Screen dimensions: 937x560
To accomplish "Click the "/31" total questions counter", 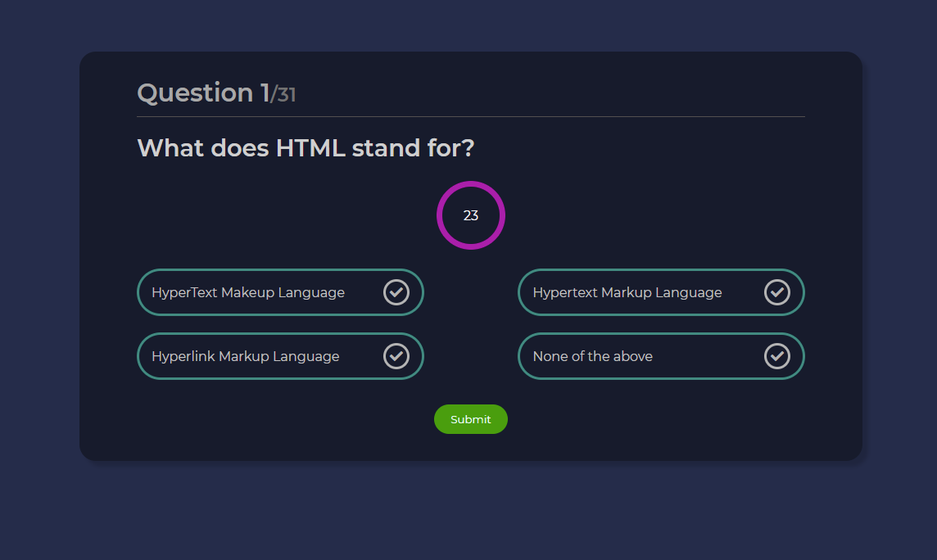I will [x=283, y=96].
